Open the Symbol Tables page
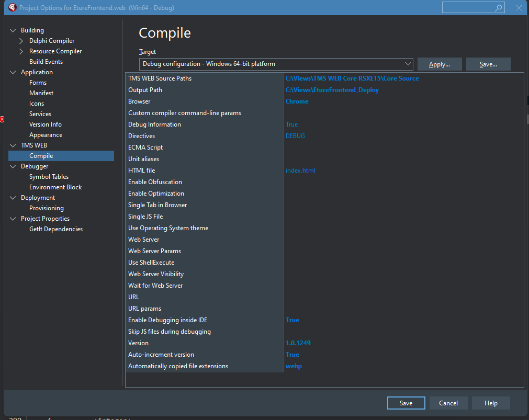 (x=49, y=177)
